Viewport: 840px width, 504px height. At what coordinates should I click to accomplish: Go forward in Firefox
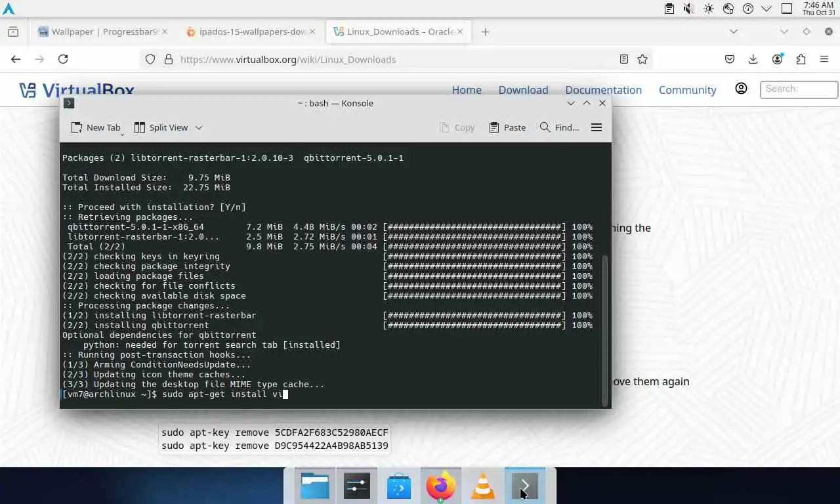coord(39,59)
